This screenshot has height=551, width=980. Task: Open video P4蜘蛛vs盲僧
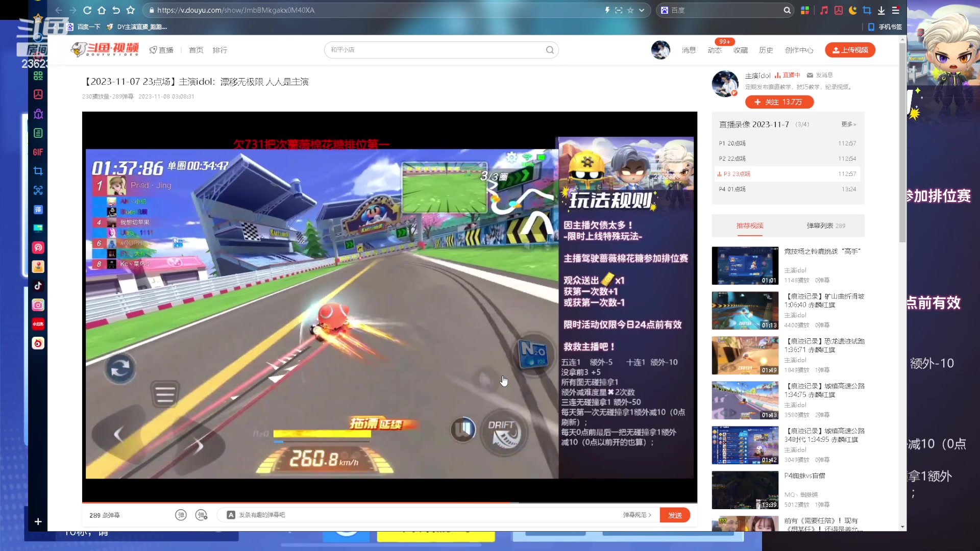click(x=745, y=490)
